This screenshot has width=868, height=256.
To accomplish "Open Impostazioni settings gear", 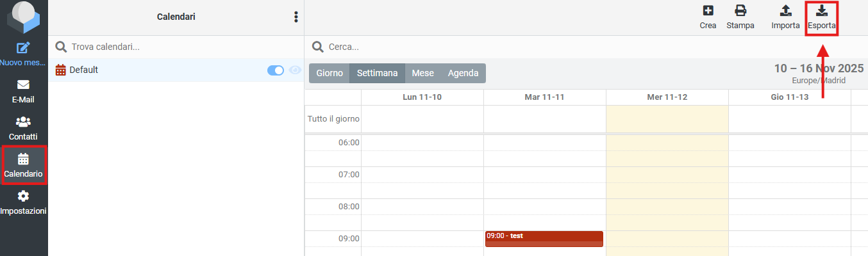I will point(24,196).
